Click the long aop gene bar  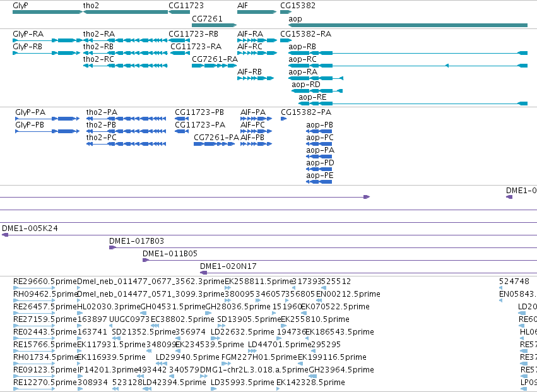[408, 25]
